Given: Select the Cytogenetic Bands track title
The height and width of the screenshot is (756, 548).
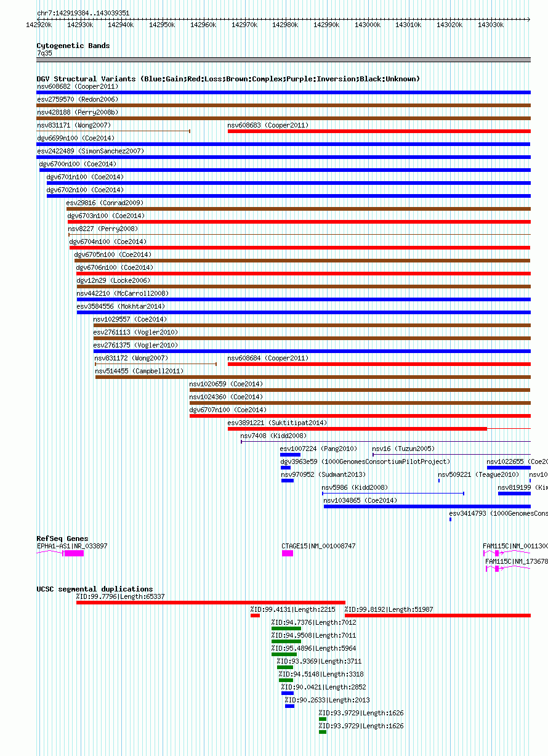Looking at the screenshot, I should tap(73, 46).
